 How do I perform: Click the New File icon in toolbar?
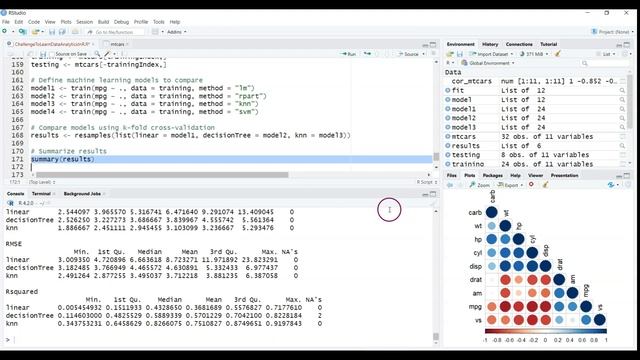click(4, 31)
